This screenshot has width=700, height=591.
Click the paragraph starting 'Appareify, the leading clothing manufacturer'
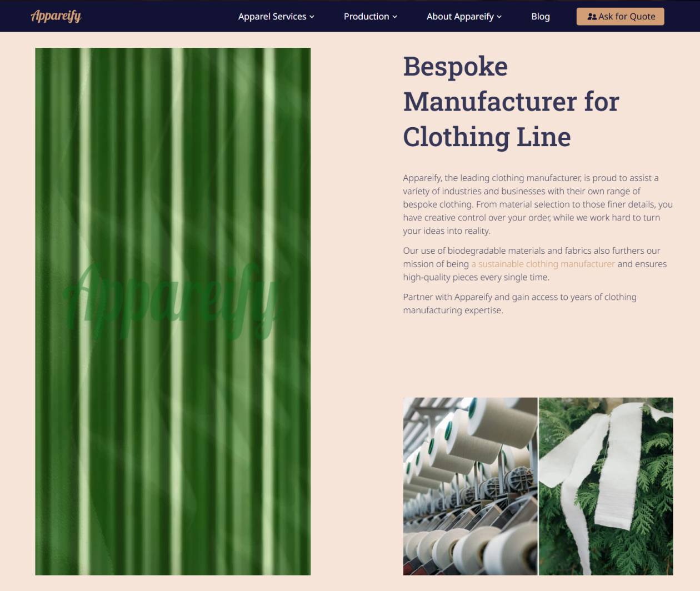click(538, 204)
